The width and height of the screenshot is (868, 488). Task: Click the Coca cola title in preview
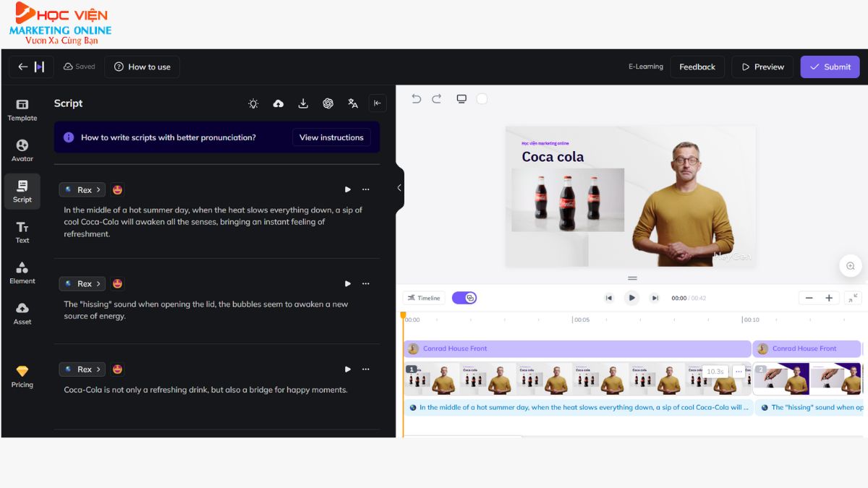[x=553, y=157]
